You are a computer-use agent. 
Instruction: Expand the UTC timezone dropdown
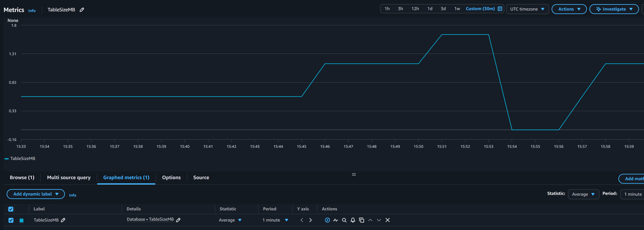coord(527,9)
